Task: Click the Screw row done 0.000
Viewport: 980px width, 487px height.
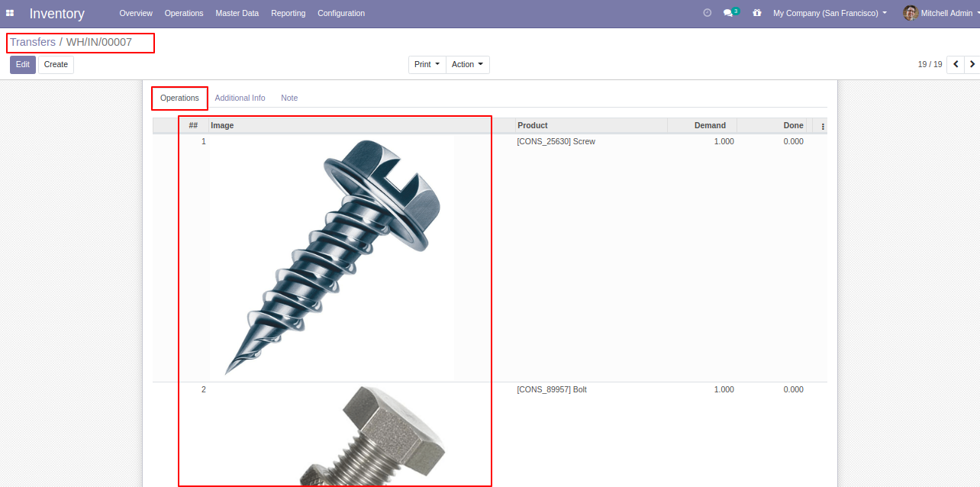Action: tap(793, 141)
